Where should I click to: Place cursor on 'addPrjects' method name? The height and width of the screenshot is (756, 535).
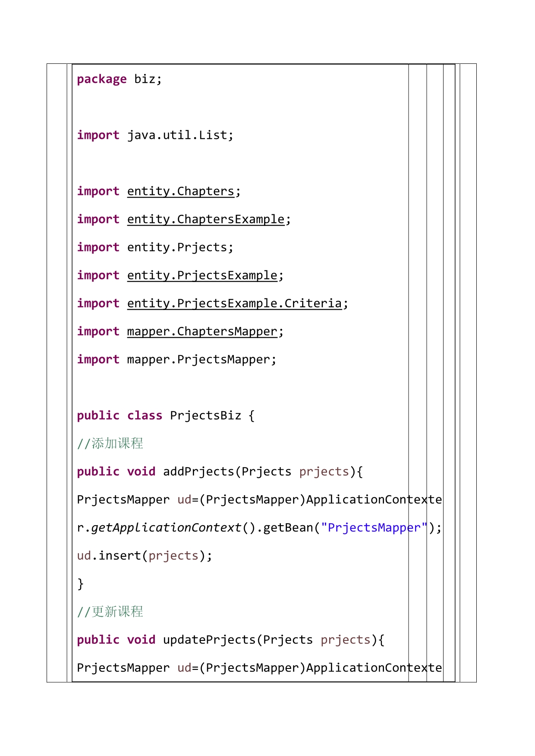pos(198,472)
